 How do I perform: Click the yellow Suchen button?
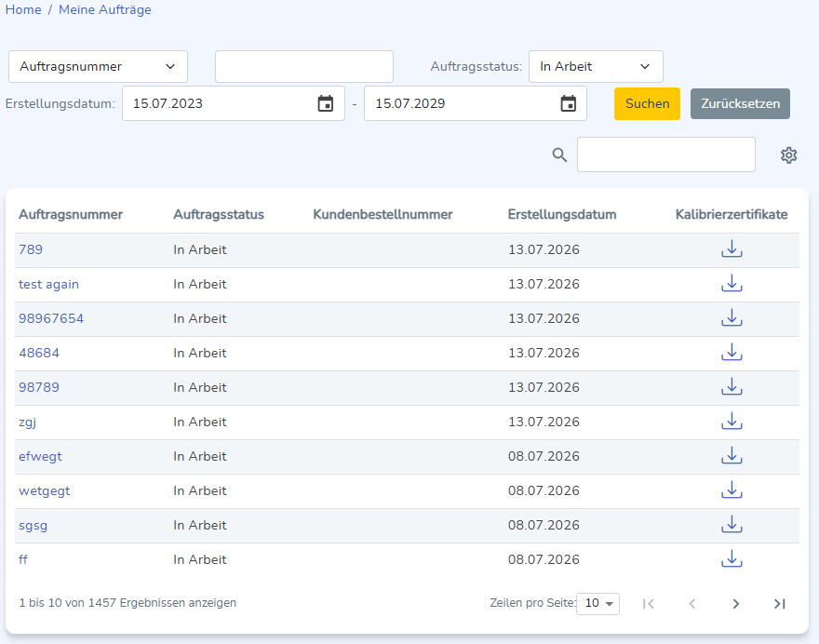coord(647,103)
